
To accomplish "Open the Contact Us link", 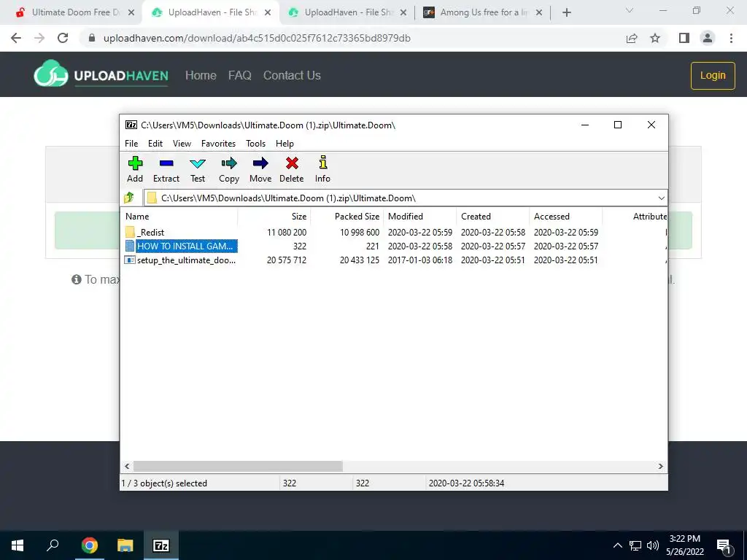I will coord(292,75).
